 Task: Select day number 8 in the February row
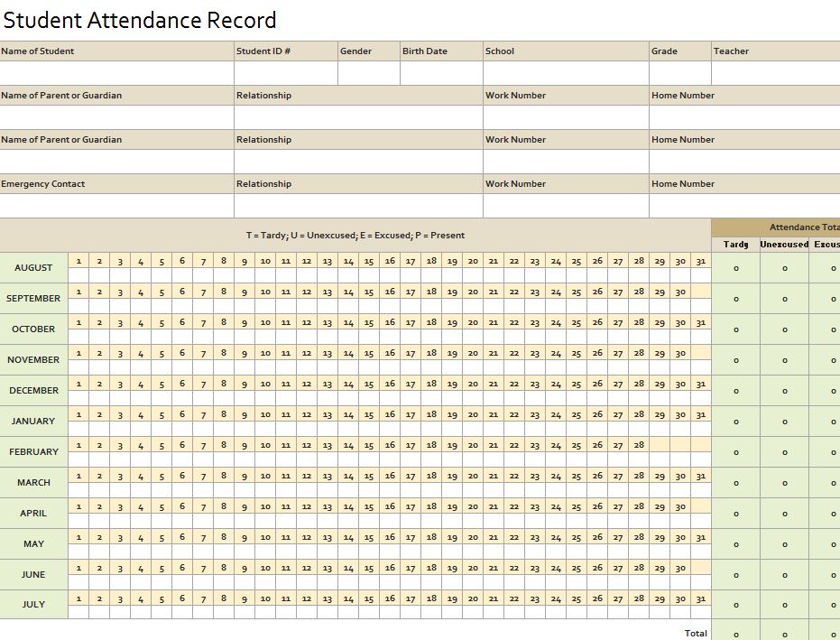click(224, 445)
